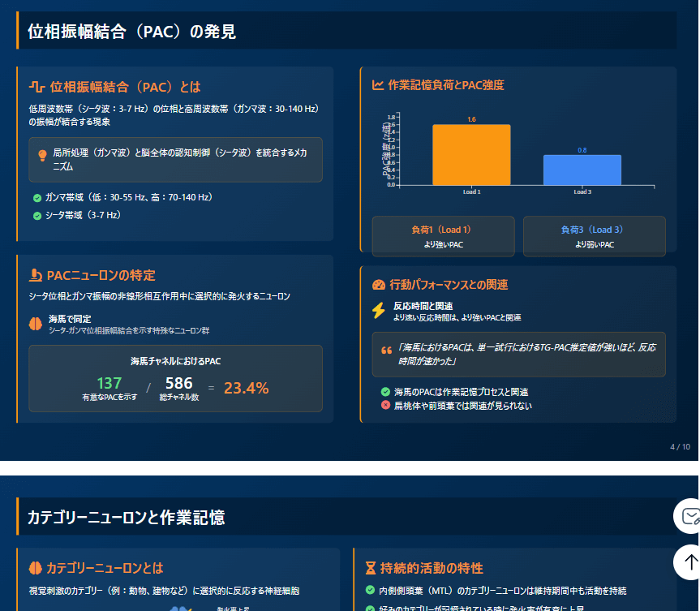Open the mail feedback floating button
Viewport: 700px width, 611px height.
tap(689, 517)
